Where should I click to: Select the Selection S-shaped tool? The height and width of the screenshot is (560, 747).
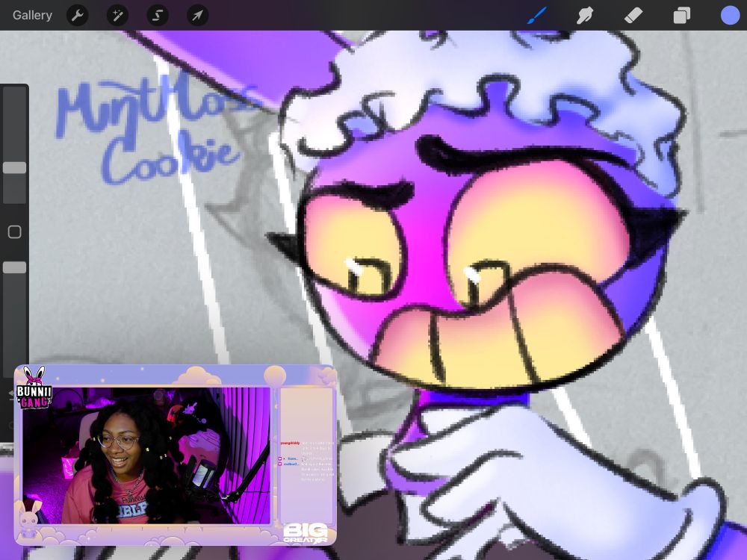[157, 16]
